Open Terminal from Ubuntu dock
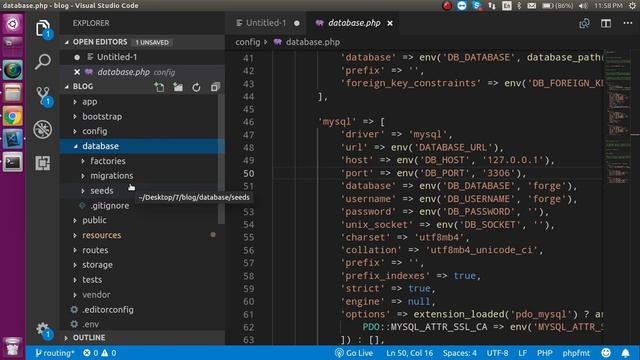The image size is (640, 360). 13,162
